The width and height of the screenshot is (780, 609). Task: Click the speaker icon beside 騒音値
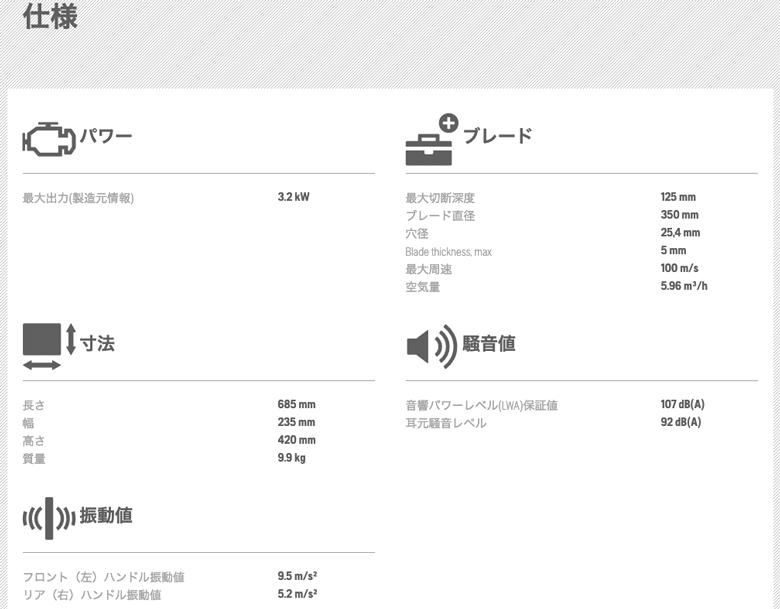(x=430, y=345)
